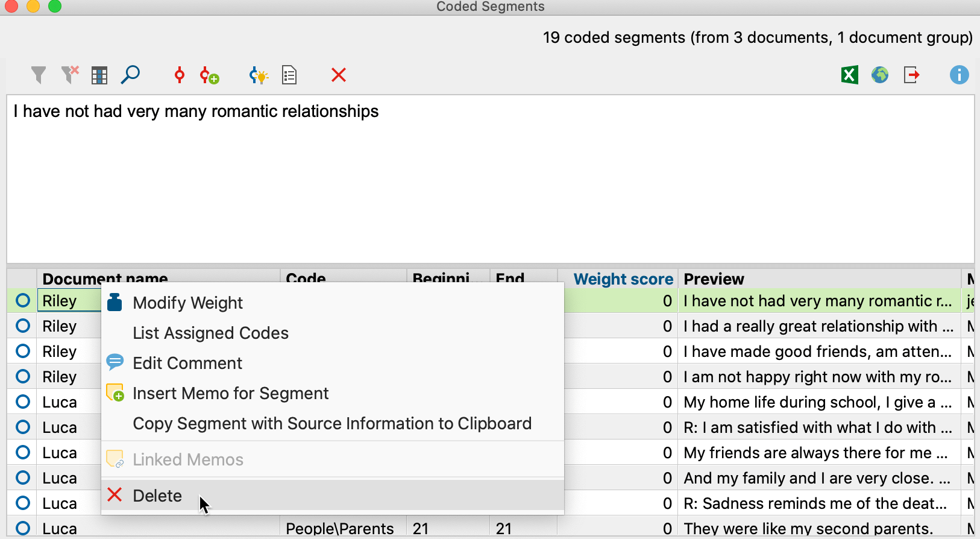Viewport: 980px width, 539px height.
Task: Choose List Assigned Codes
Action: click(x=333, y=333)
